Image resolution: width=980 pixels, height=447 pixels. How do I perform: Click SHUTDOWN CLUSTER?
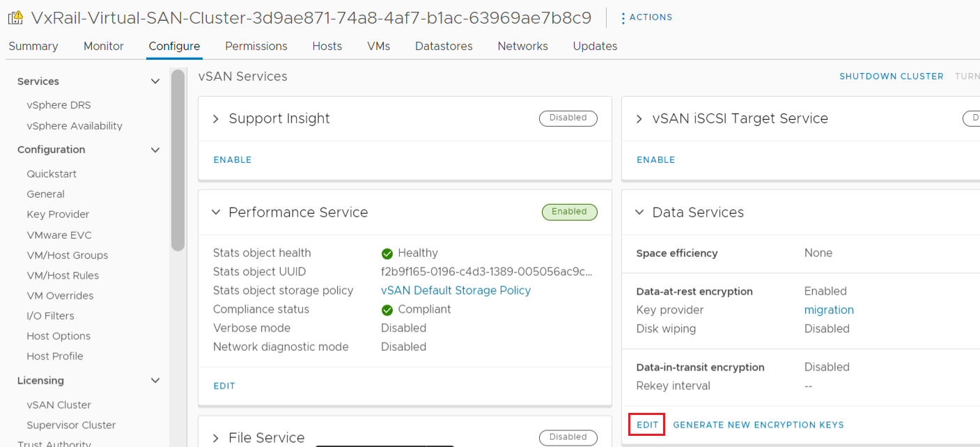(x=892, y=76)
